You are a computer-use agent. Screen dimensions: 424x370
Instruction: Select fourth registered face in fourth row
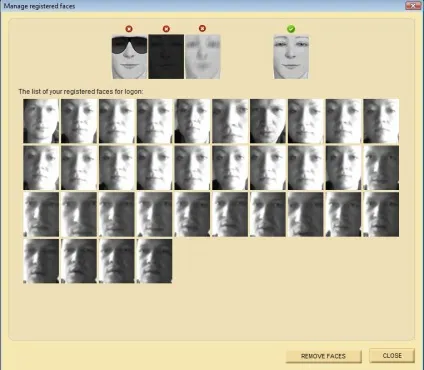tap(154, 261)
